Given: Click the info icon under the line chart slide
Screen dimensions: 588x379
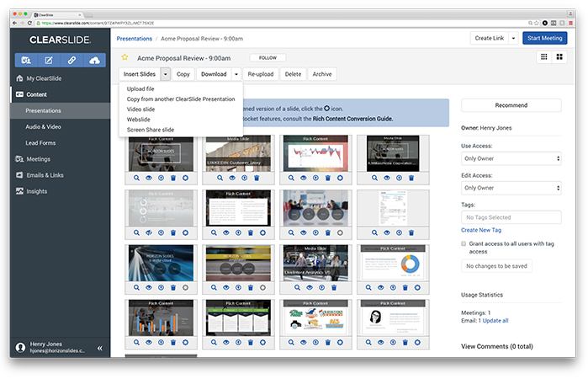Looking at the screenshot, I should [x=315, y=178].
